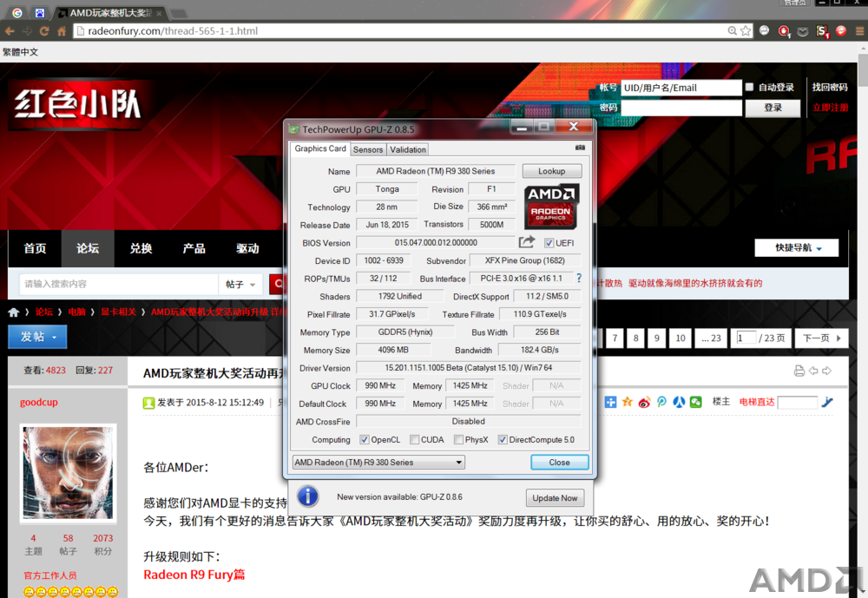Open the 产品 products menu item
The width and height of the screenshot is (868, 598).
194,248
